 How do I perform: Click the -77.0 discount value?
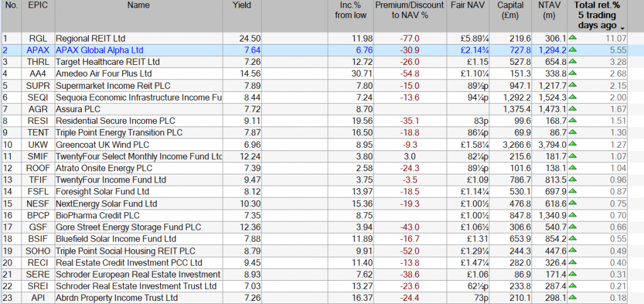409,38
